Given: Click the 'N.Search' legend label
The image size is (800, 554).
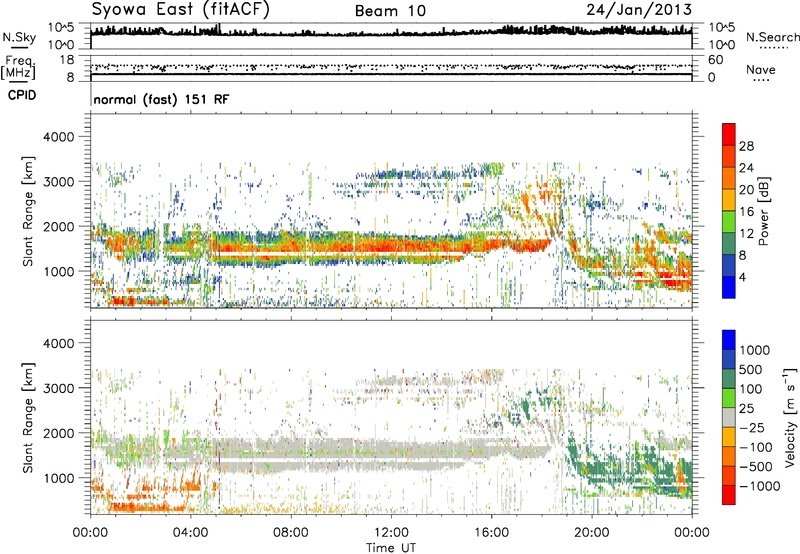Looking at the screenshot, I should [772, 37].
